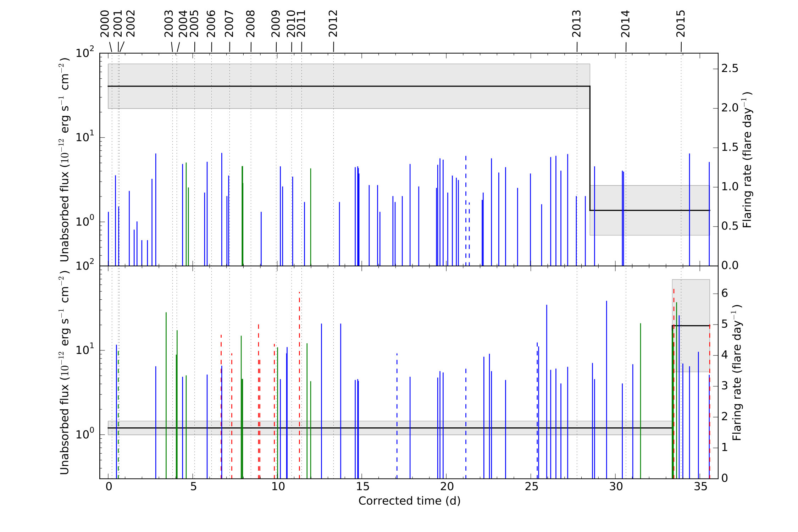Select the upper panel 10¹ flux tick label

pyautogui.click(x=85, y=137)
